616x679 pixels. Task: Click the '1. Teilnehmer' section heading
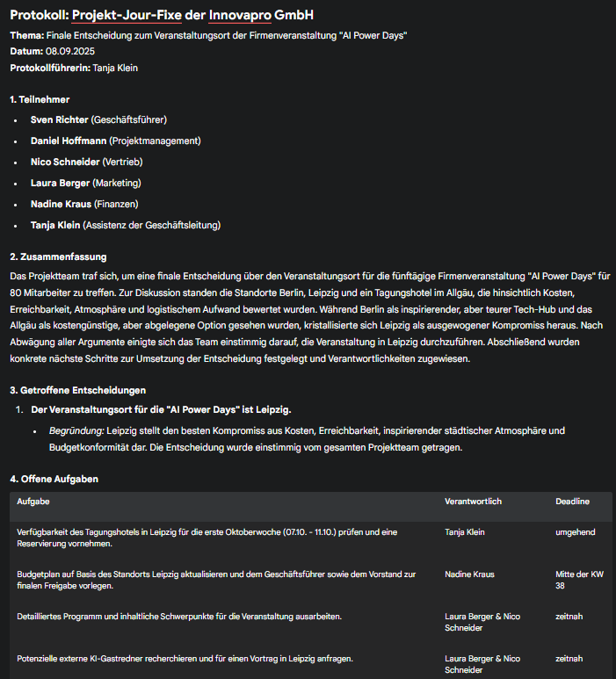point(40,99)
